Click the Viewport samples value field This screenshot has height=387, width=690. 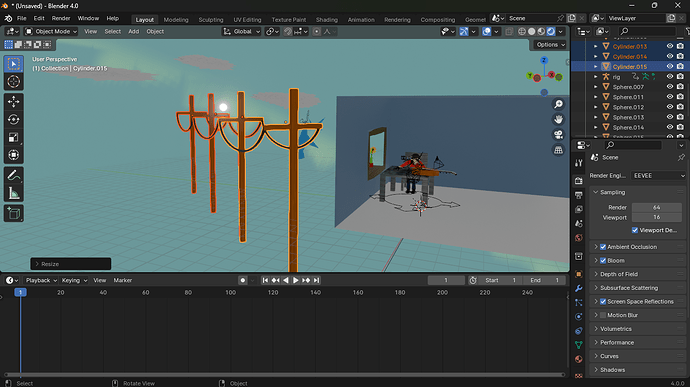tap(657, 217)
